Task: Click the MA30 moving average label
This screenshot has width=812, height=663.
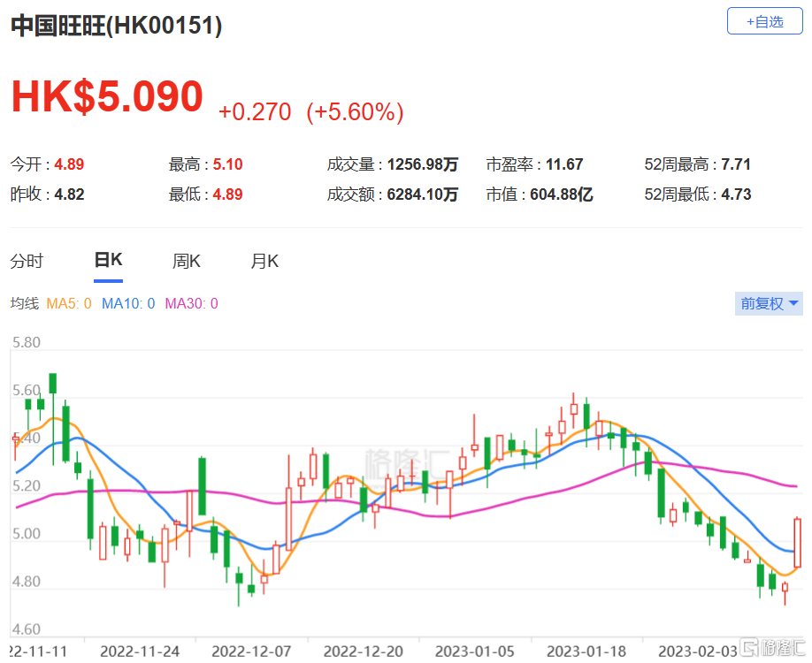Action: pos(192,303)
